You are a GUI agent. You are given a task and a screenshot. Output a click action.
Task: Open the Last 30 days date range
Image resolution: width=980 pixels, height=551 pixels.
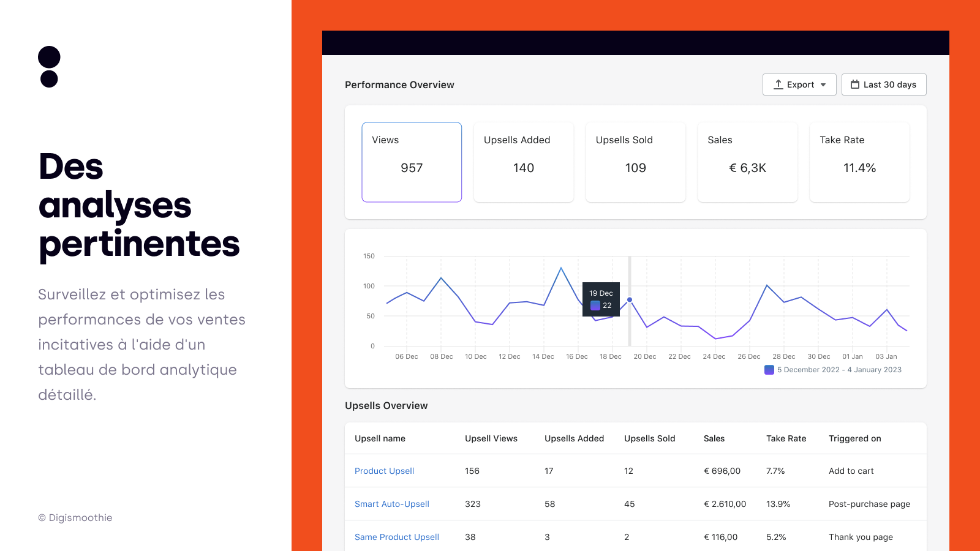click(884, 84)
